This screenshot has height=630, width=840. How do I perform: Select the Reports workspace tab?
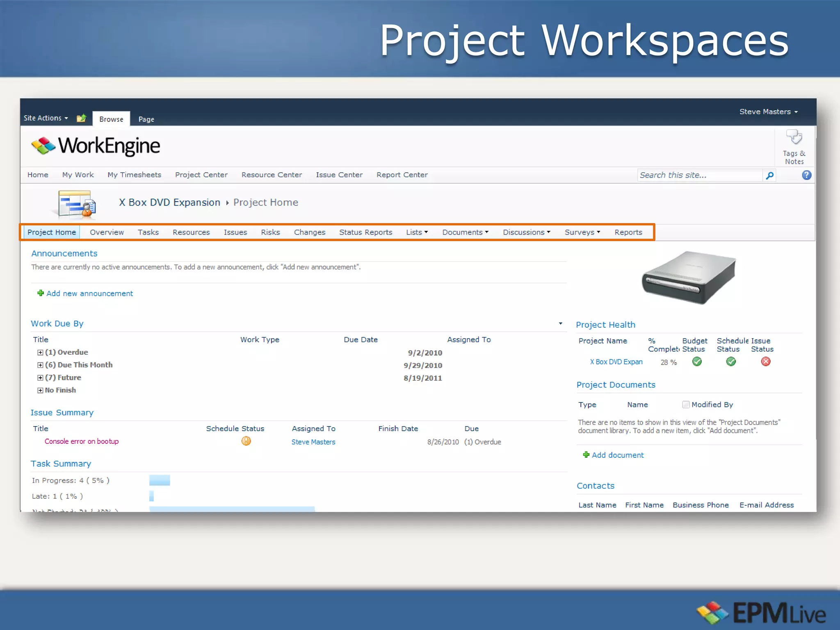(x=628, y=232)
